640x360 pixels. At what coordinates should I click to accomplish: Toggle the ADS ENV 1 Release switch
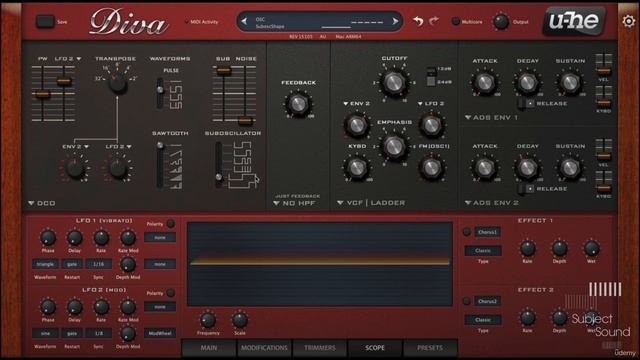coord(527,104)
